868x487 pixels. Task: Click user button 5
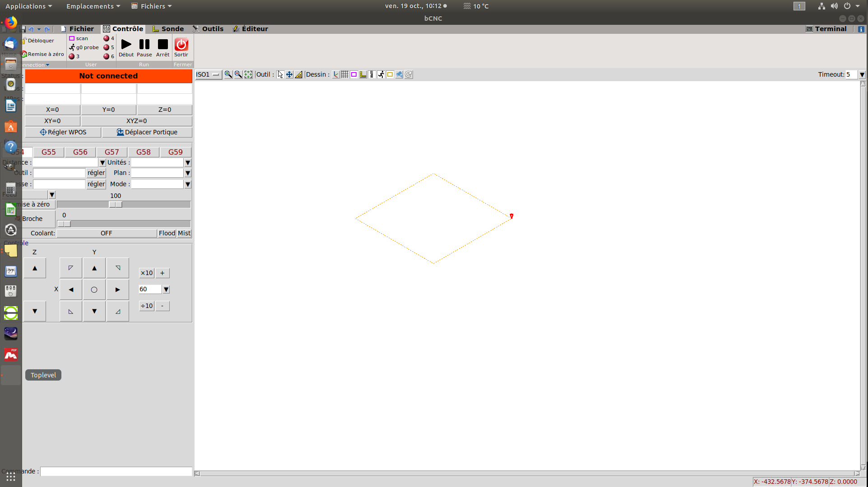[x=109, y=47]
